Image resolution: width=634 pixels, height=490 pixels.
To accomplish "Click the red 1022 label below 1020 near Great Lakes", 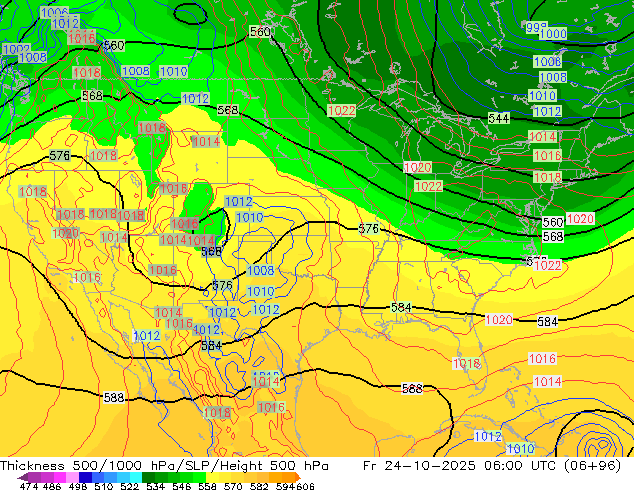I will tap(429, 186).
